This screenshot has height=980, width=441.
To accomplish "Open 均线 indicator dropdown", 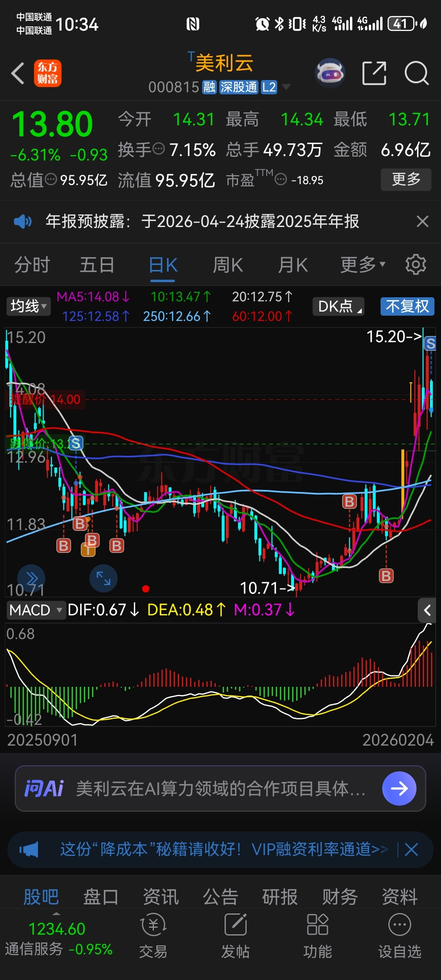I will pos(28,306).
